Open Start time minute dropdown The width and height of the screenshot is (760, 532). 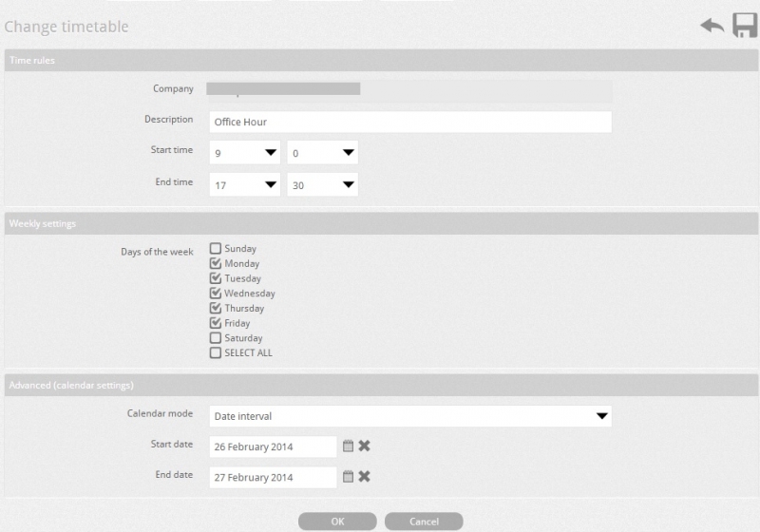[322, 153]
